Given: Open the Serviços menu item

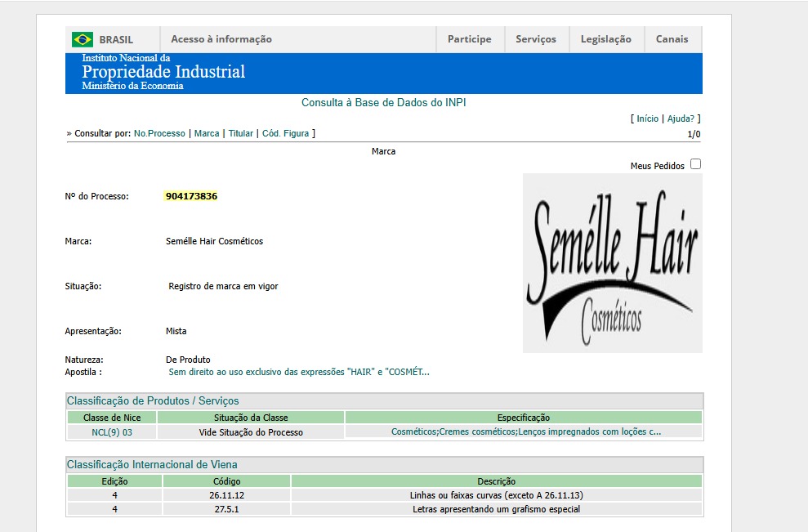Looking at the screenshot, I should 536,39.
